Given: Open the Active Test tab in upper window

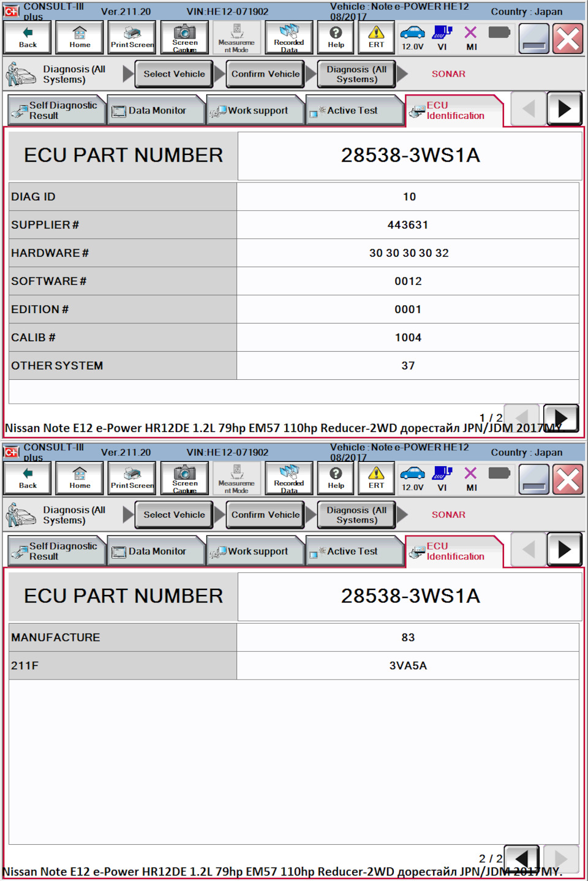Looking at the screenshot, I should point(354,110).
